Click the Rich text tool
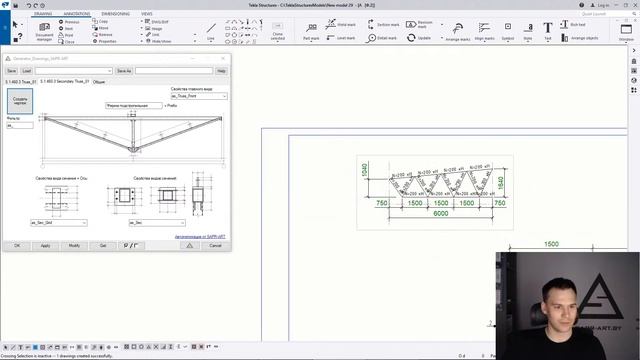 tap(573, 24)
